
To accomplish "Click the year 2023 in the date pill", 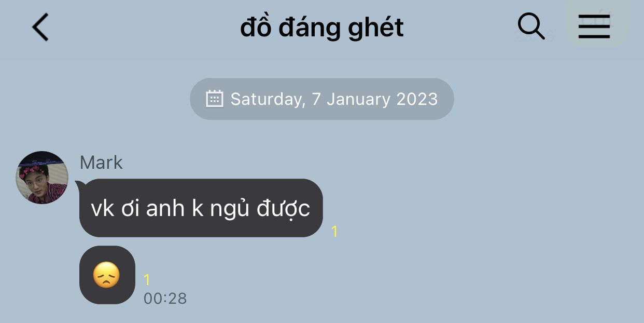I will click(417, 99).
